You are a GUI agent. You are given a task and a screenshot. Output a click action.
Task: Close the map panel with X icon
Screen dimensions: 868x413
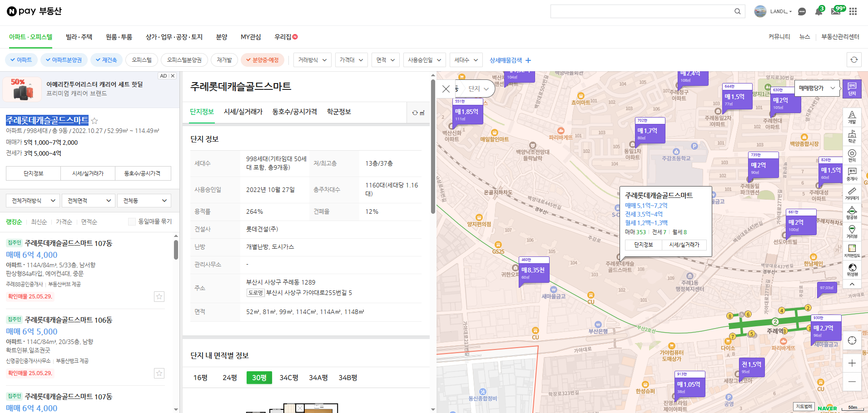[x=446, y=89]
